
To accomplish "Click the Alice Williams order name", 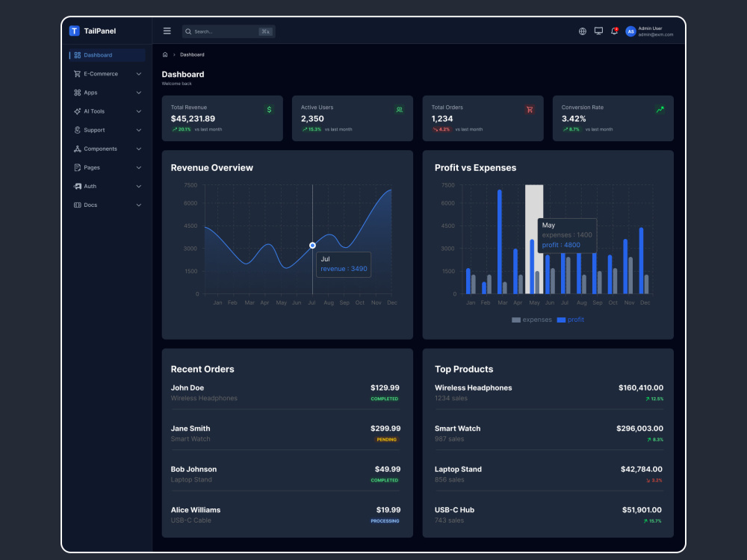I will [195, 510].
